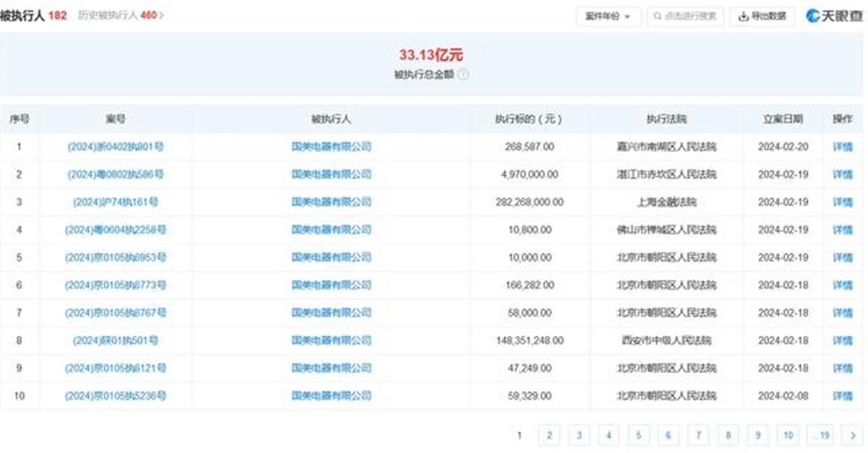The height and width of the screenshot is (453, 868).
Task: Open case (2024)沪74执161号 link
Action: click(x=116, y=202)
